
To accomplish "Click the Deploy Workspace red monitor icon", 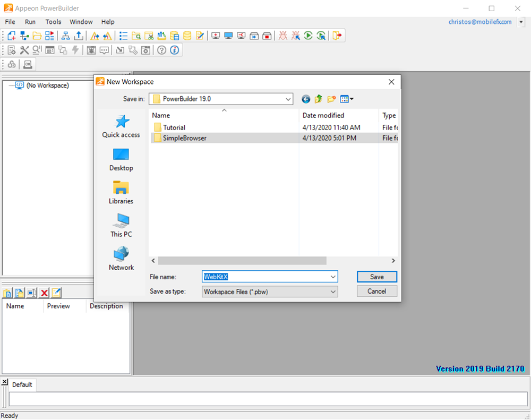I will tap(241, 36).
